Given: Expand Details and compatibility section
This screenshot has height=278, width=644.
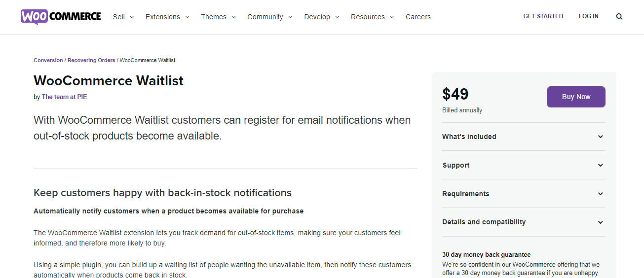Looking at the screenshot, I should [x=524, y=222].
